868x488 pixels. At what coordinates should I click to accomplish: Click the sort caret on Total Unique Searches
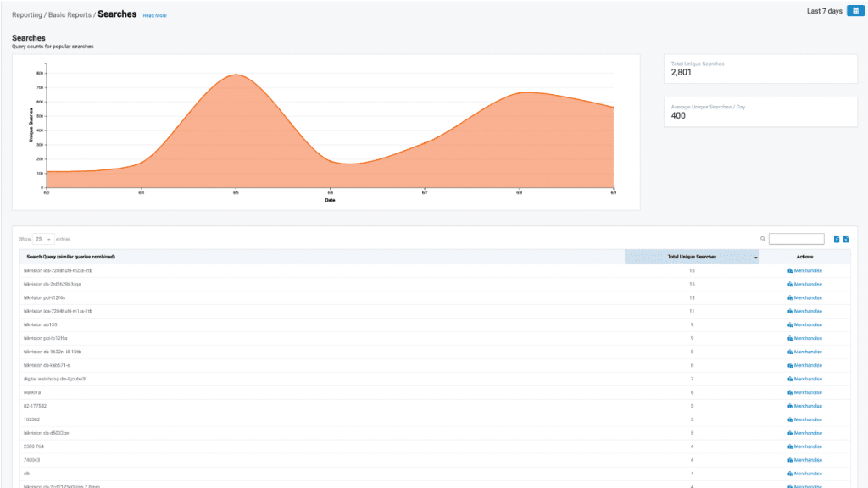click(x=757, y=256)
